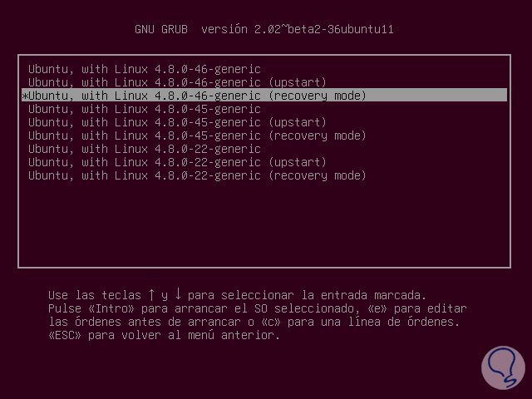Click the asterisk marker on the highlighted entry

tap(25, 96)
